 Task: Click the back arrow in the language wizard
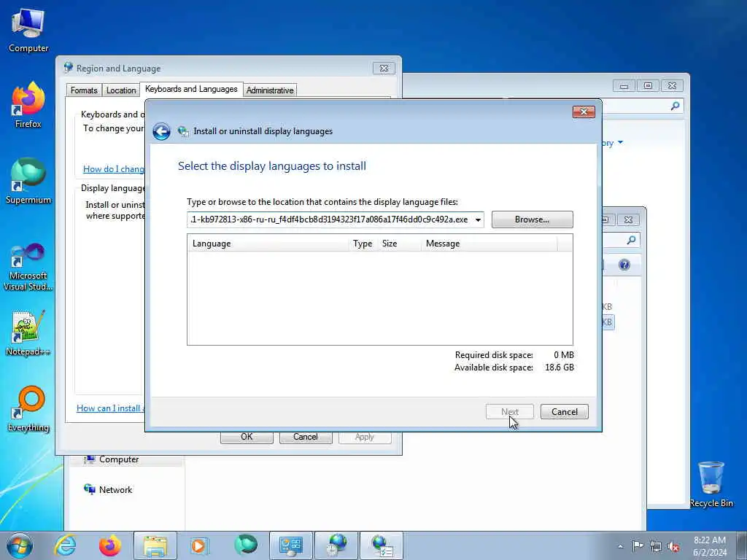pyautogui.click(x=161, y=131)
